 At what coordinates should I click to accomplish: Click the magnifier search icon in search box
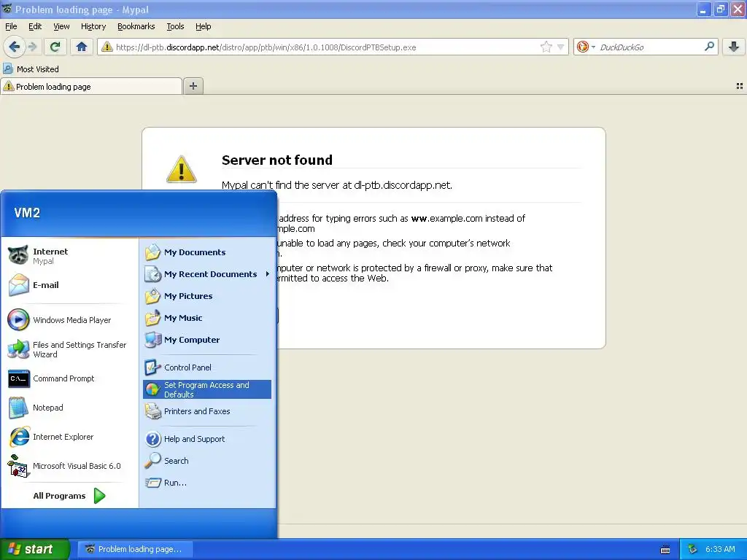(x=709, y=47)
